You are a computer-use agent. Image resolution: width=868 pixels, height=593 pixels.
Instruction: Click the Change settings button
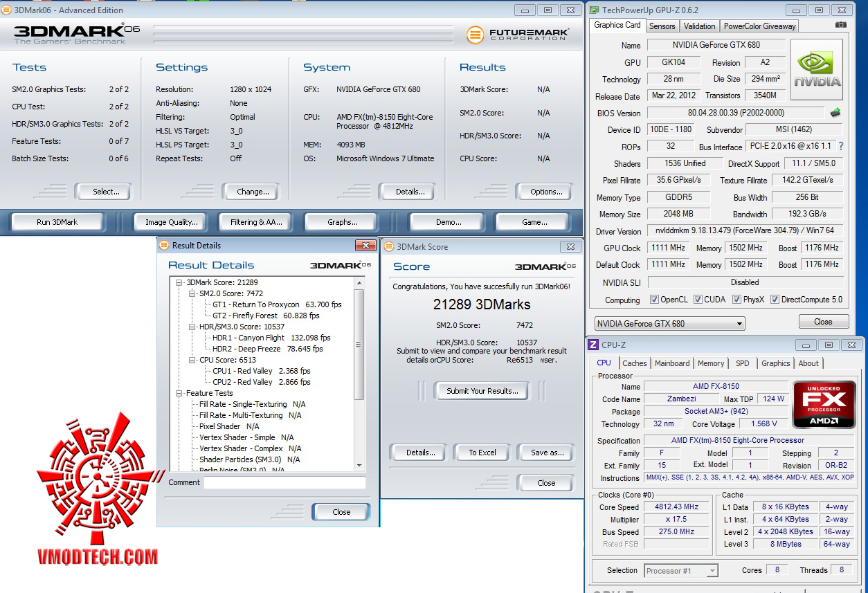(253, 192)
